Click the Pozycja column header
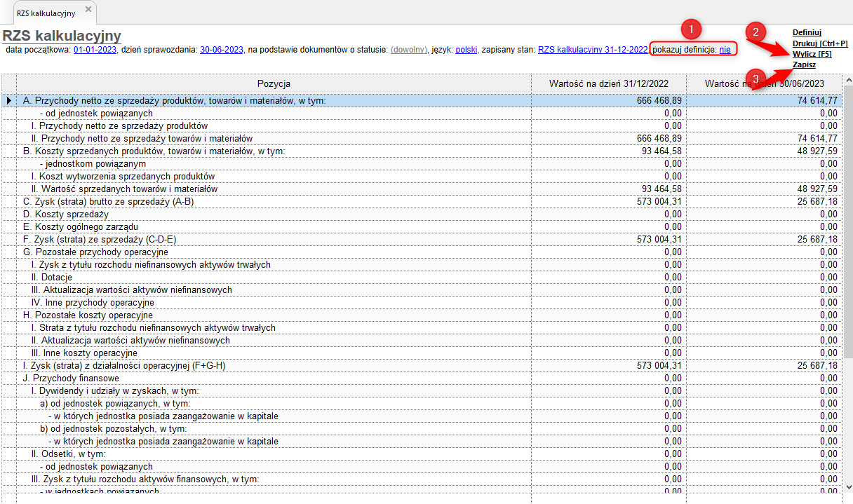Screen dimensions: 853x504 tap(274, 84)
